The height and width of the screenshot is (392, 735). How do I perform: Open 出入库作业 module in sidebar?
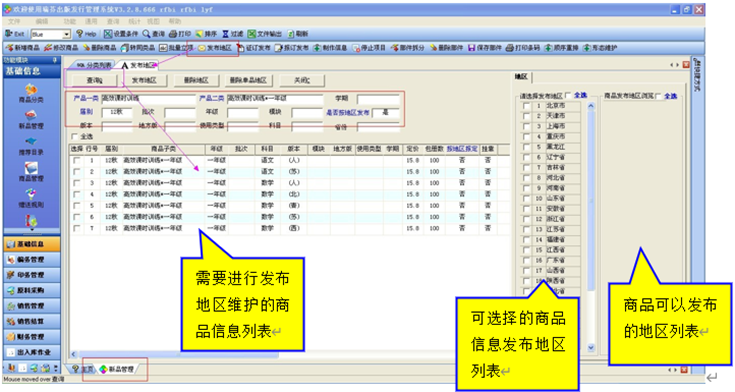[x=31, y=353]
